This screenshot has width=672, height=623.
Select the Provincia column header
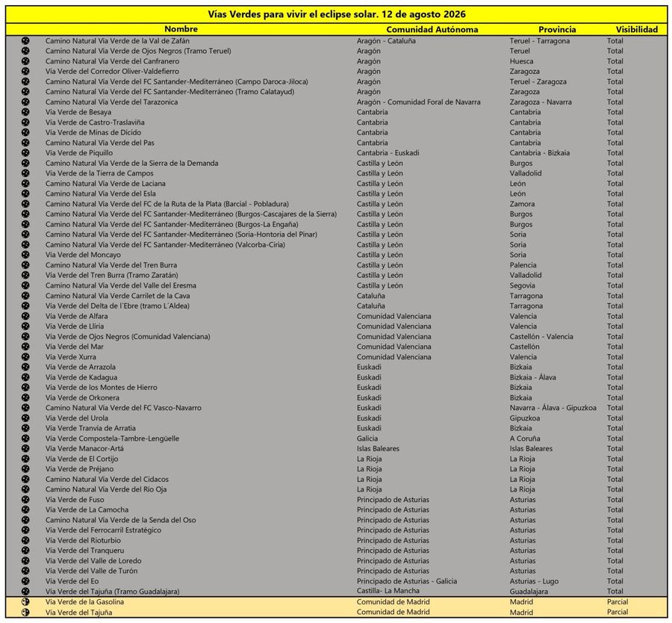557,30
